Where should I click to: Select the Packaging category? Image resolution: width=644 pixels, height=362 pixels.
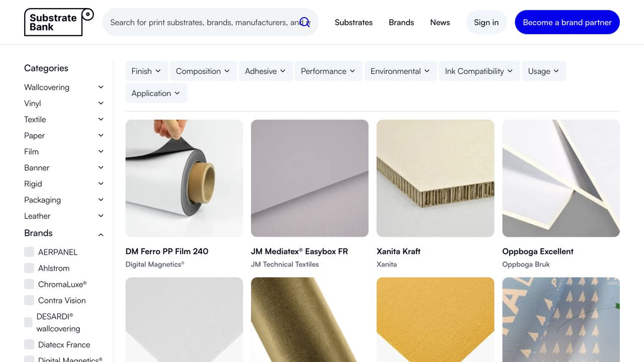[42, 200]
